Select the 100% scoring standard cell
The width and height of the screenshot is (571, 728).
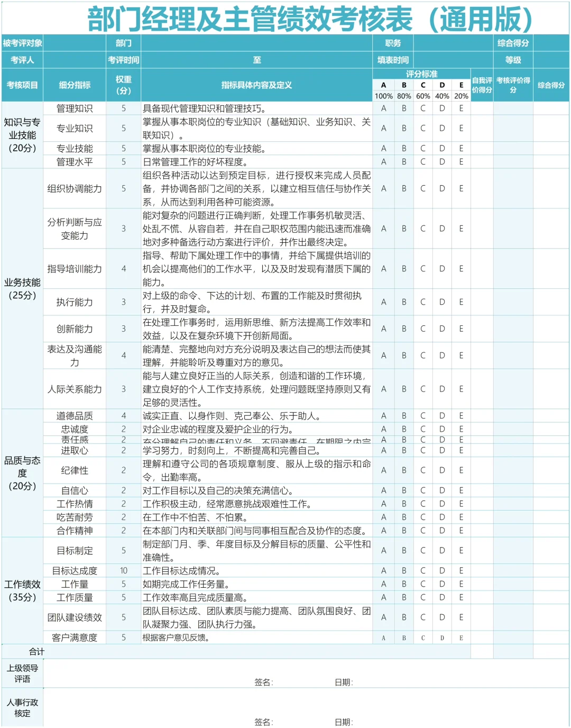[383, 96]
